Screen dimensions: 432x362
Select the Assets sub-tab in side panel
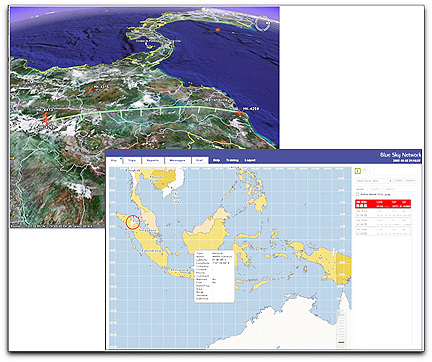361,189
